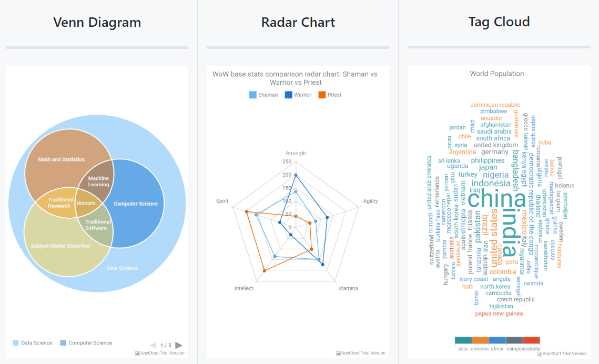Go to previous Venn legend page
599x364 pixels.
point(153,345)
